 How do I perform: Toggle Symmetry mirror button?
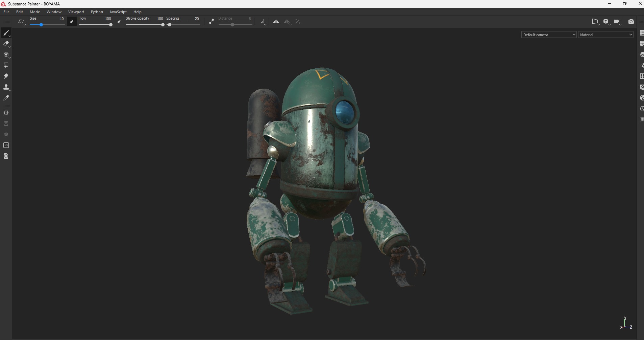(x=276, y=22)
